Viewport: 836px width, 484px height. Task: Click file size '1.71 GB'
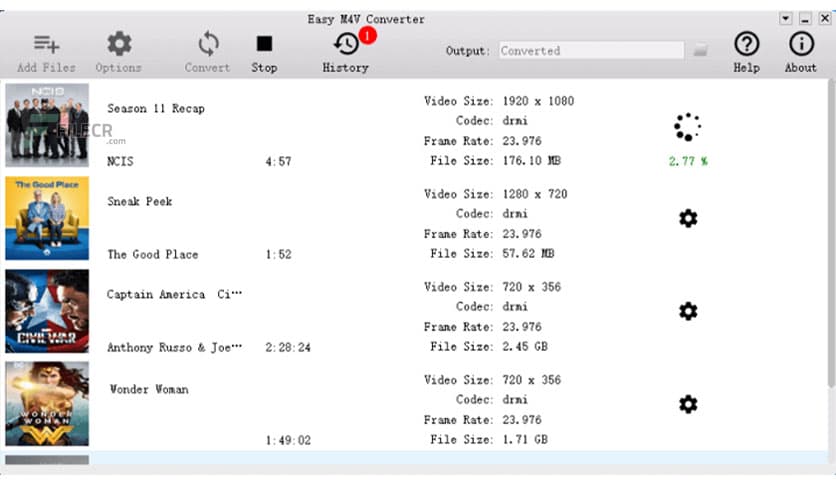point(525,439)
